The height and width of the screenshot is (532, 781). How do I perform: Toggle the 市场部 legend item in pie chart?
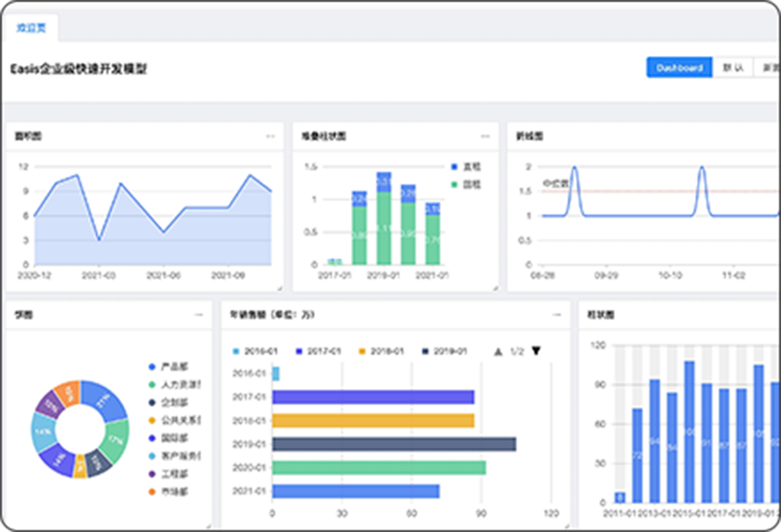point(173,491)
